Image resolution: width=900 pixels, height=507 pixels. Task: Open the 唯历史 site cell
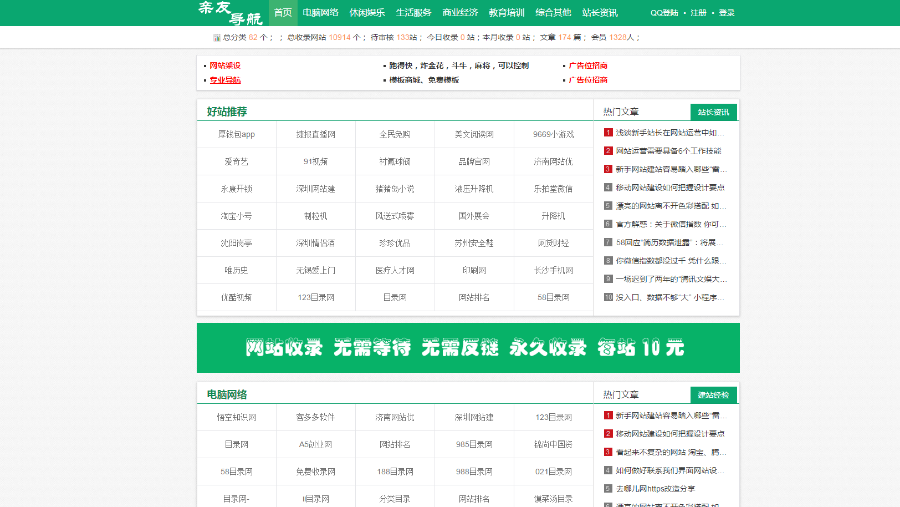pyautogui.click(x=236, y=270)
